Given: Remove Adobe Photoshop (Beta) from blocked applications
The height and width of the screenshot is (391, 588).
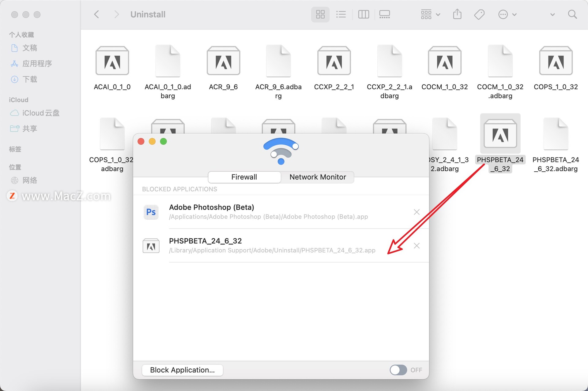Looking at the screenshot, I should pos(417,212).
